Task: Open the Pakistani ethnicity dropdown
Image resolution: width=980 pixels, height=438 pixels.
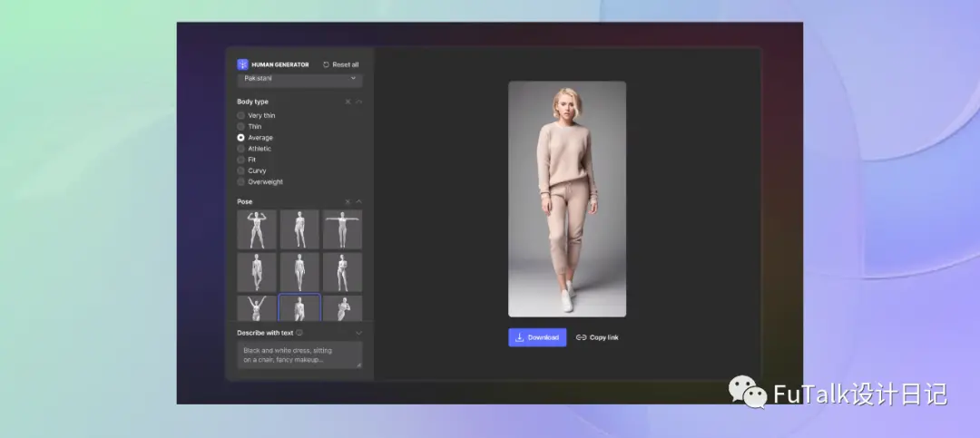Action: pos(299,79)
